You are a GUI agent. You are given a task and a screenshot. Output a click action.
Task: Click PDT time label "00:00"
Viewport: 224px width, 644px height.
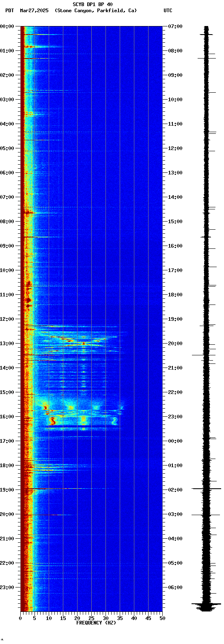tap(7, 26)
